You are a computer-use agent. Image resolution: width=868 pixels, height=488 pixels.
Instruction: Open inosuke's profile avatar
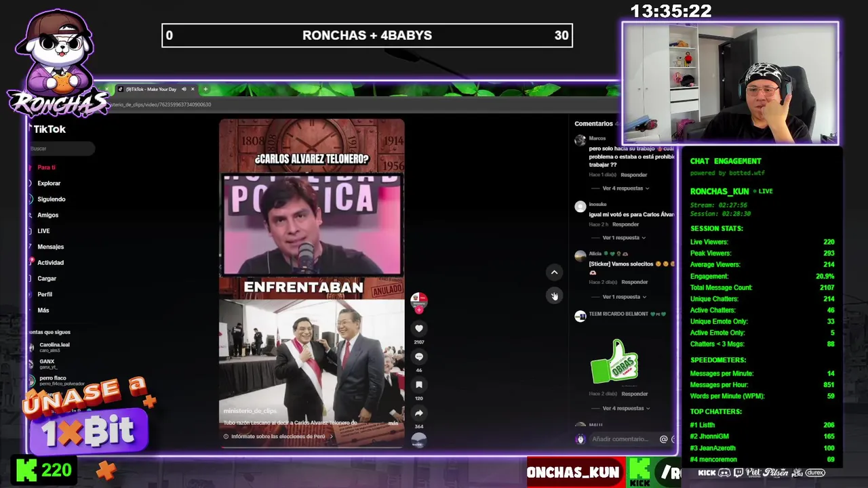[580, 207]
